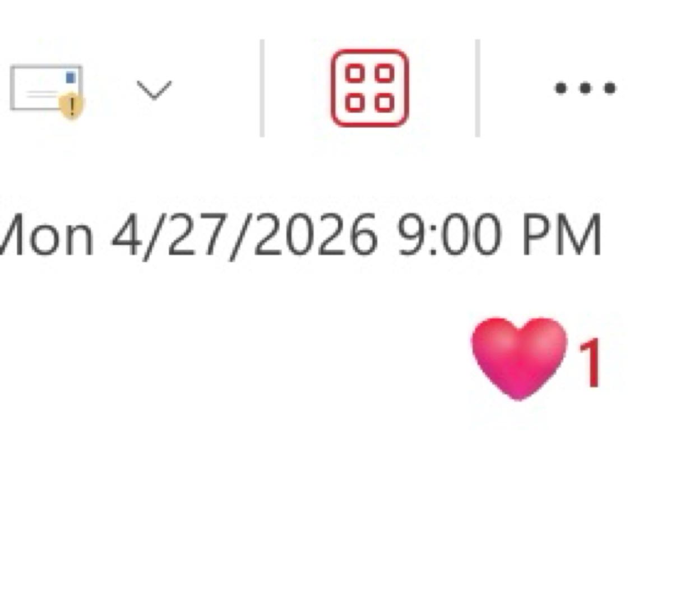676x616 pixels.
Task: Launch the apps grid add-in button
Action: [x=369, y=88]
